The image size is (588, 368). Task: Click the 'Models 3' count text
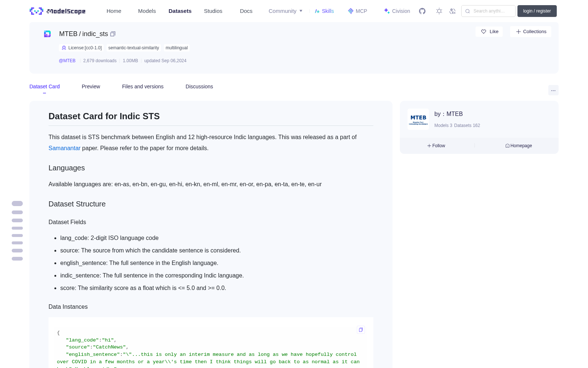(443, 125)
